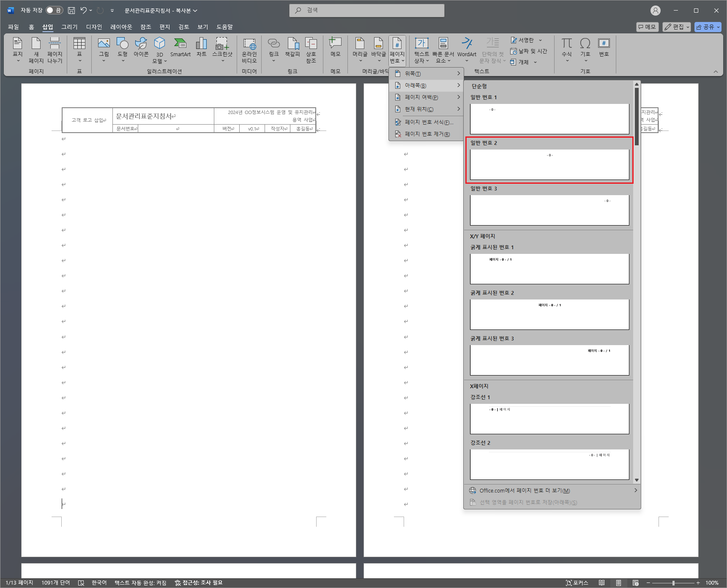Open the Top of page (위쪽) submenu

(426, 73)
